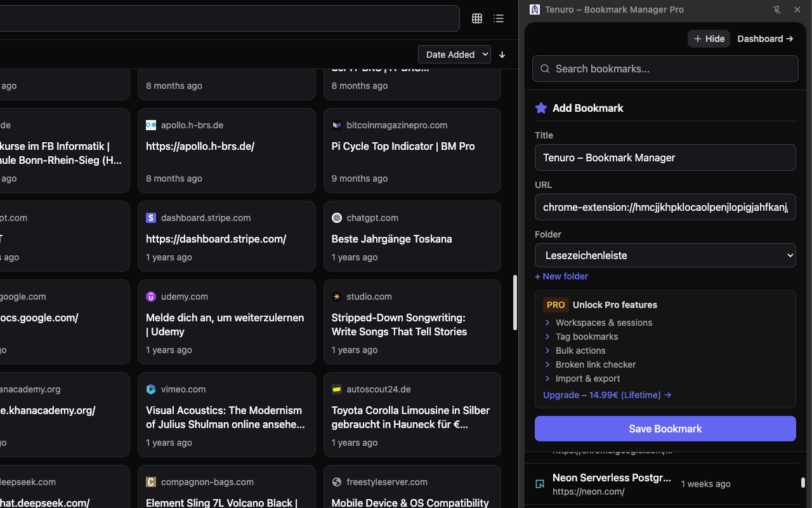Image resolution: width=812 pixels, height=508 pixels.
Task: Create a new folder link
Action: [561, 276]
